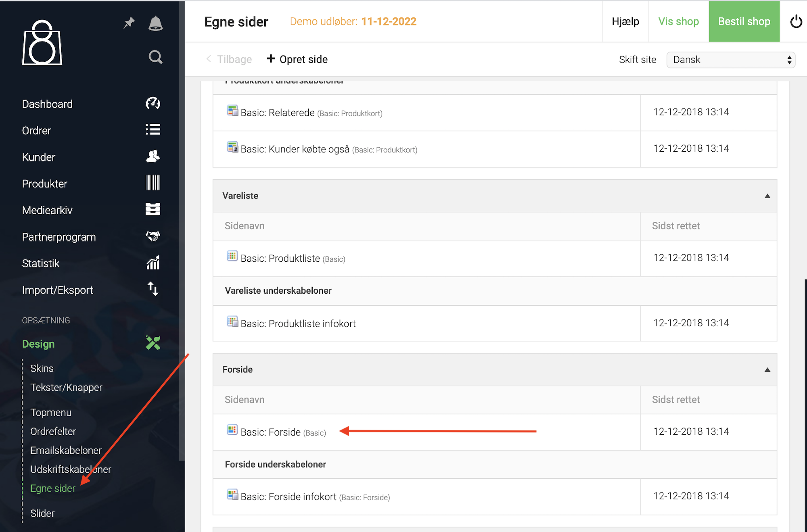Open Basic: Produktliste infokort page
The height and width of the screenshot is (532, 807).
point(298,323)
